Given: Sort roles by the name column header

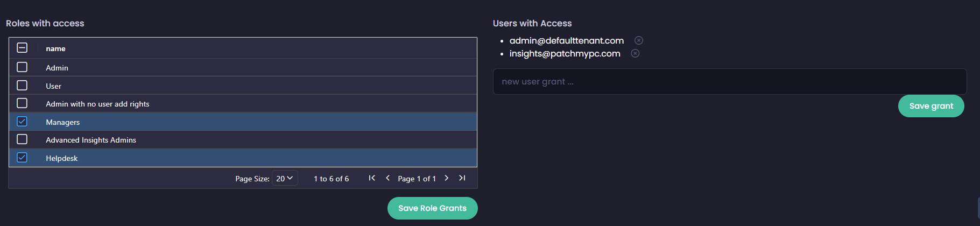Looking at the screenshot, I should click(55, 48).
